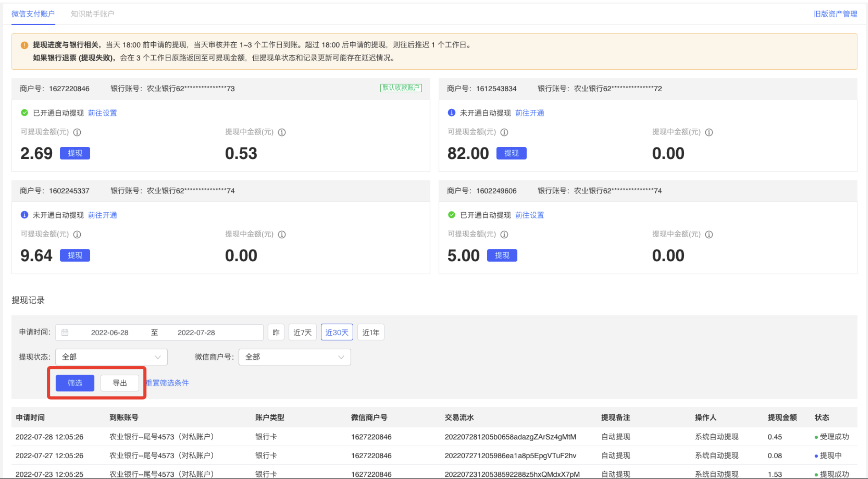Click merchant number 1627220846 in the card header
This screenshot has height=479, width=868.
click(x=69, y=89)
